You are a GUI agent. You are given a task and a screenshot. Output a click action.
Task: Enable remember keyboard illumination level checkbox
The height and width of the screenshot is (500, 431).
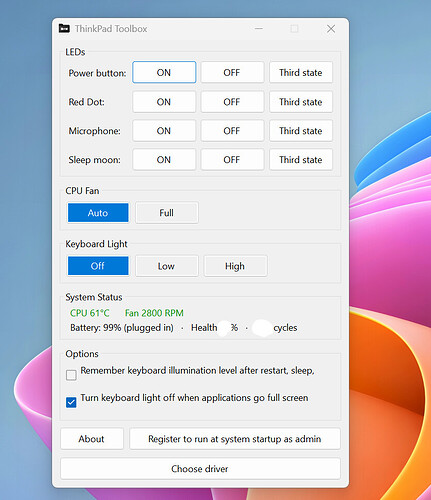tap(71, 375)
